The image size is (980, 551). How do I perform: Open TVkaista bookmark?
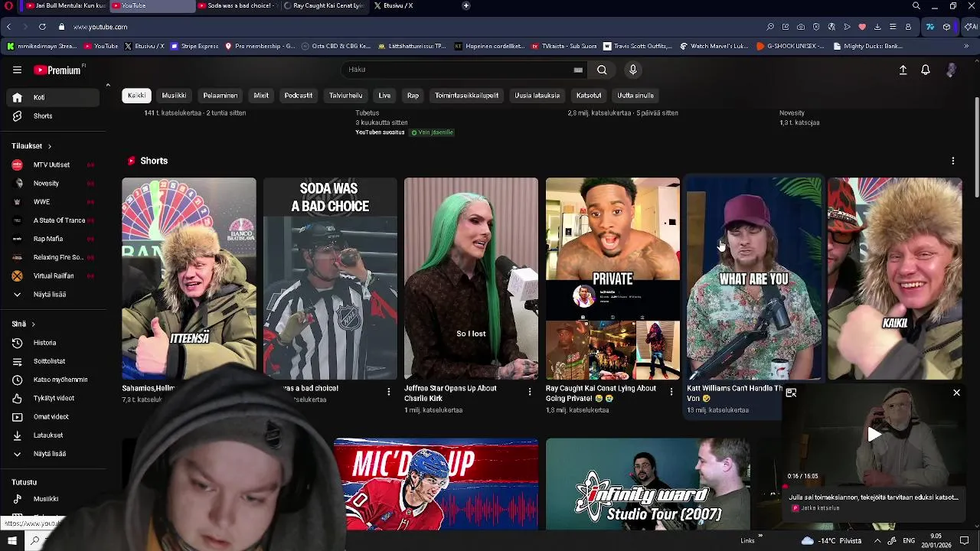[563, 46]
